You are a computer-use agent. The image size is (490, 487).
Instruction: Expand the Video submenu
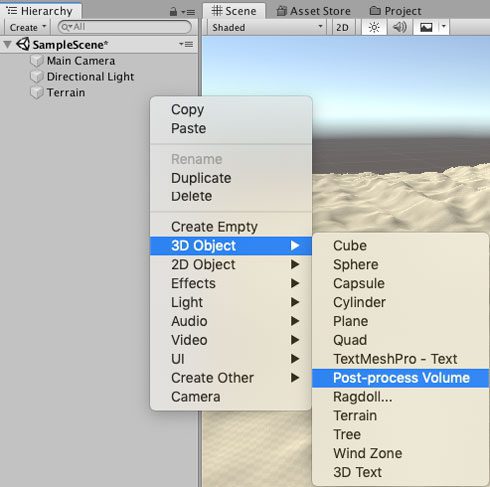(x=231, y=340)
